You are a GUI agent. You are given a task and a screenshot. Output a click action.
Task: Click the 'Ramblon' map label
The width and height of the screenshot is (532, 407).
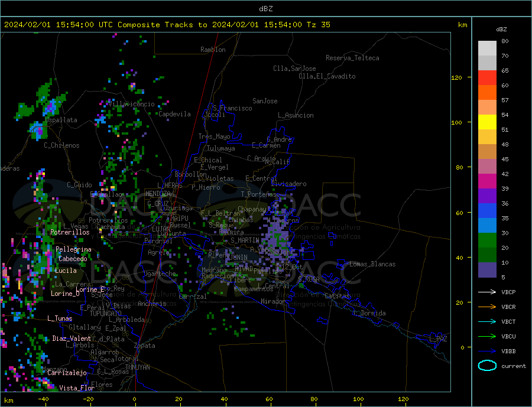point(213,50)
